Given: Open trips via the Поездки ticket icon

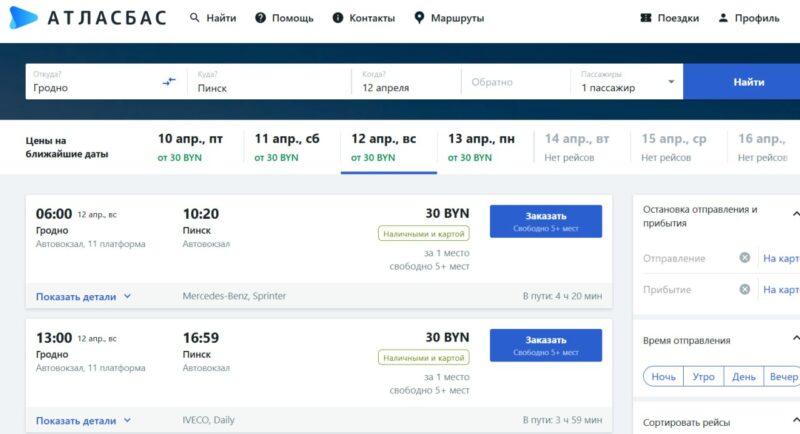Looking at the screenshot, I should pos(646,18).
